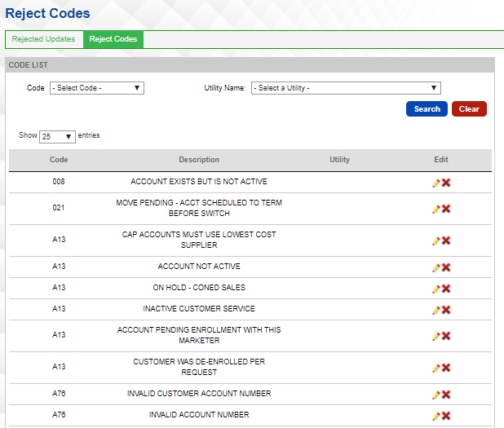Click the red Clear button
Screen dimensions: 504x428
(x=469, y=109)
